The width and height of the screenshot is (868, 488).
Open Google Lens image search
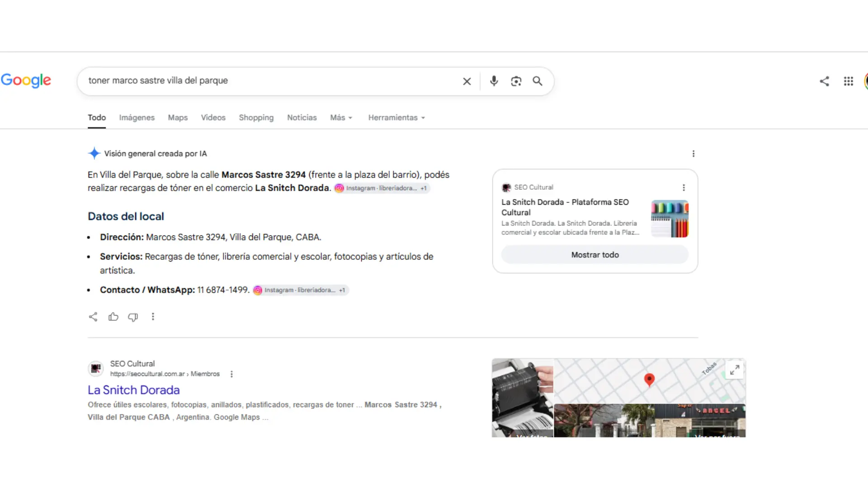516,81
